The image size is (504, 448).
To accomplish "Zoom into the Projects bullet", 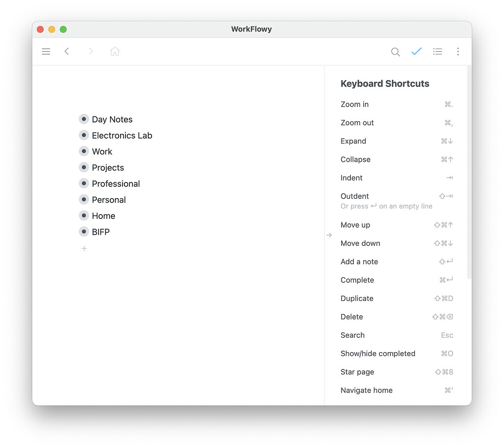I will [84, 167].
